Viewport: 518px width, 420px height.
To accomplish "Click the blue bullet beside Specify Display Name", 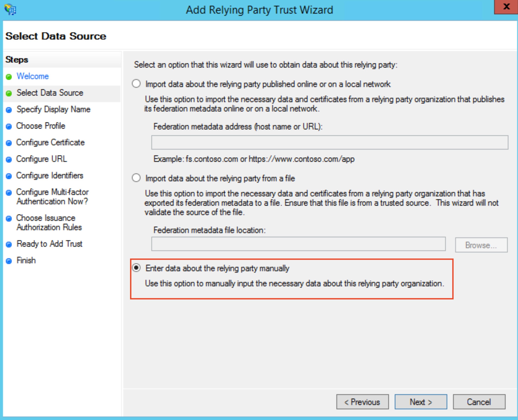I will (x=9, y=110).
